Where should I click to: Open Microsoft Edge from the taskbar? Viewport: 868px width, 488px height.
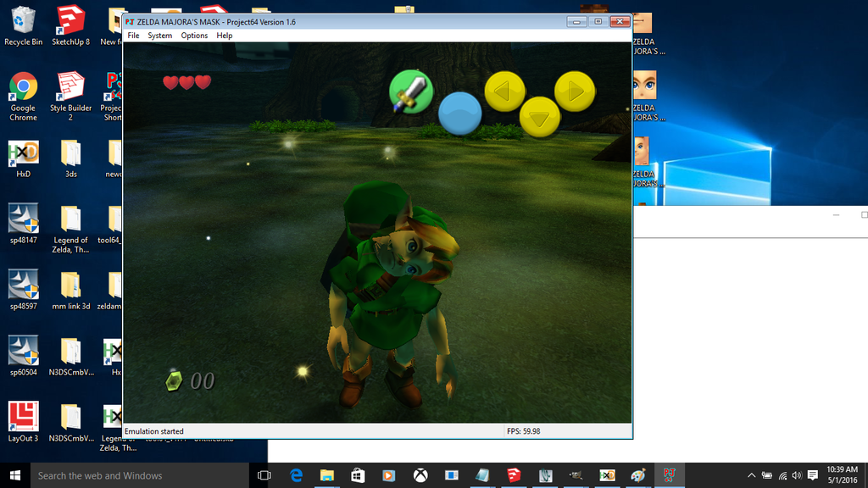(x=296, y=475)
